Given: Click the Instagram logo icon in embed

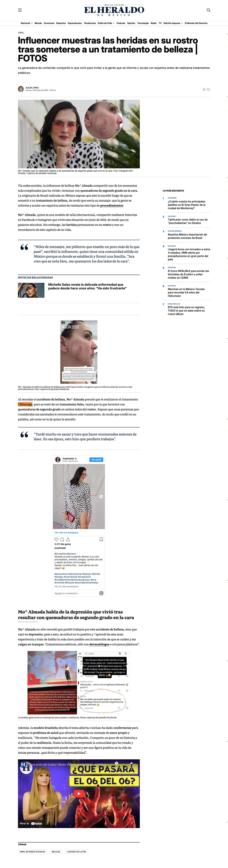Looking at the screenshot, I should click(x=101, y=593).
